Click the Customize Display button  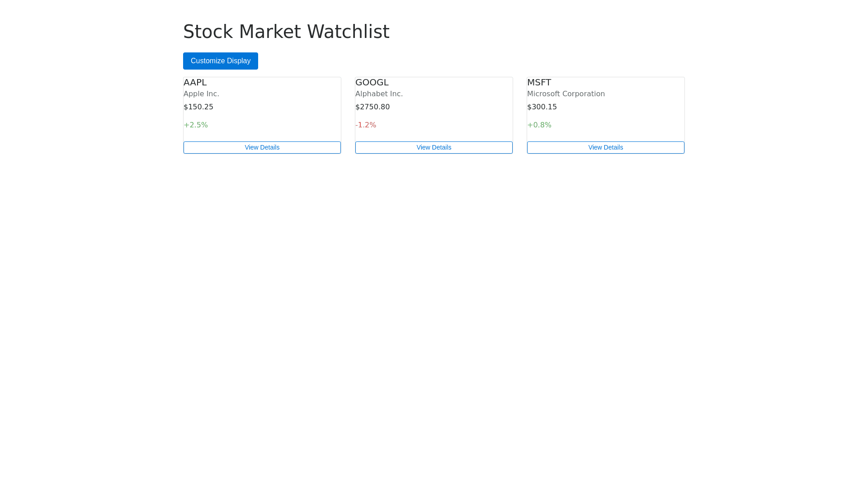pyautogui.click(x=220, y=61)
